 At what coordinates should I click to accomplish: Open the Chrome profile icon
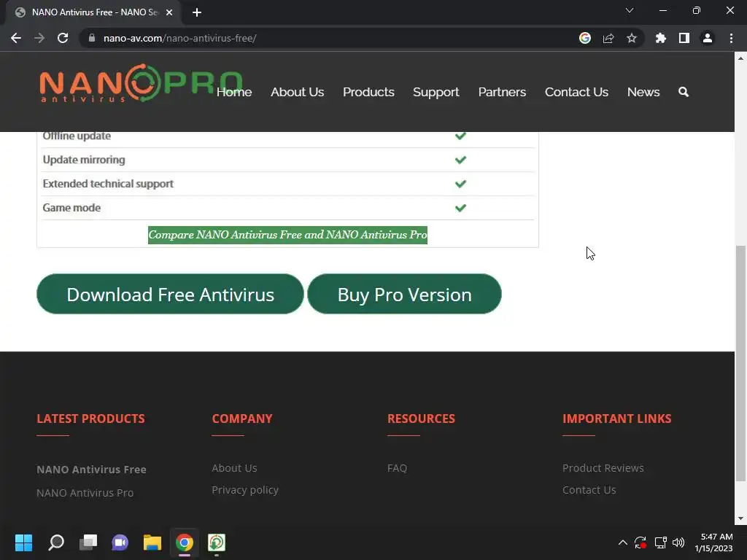[x=708, y=38]
